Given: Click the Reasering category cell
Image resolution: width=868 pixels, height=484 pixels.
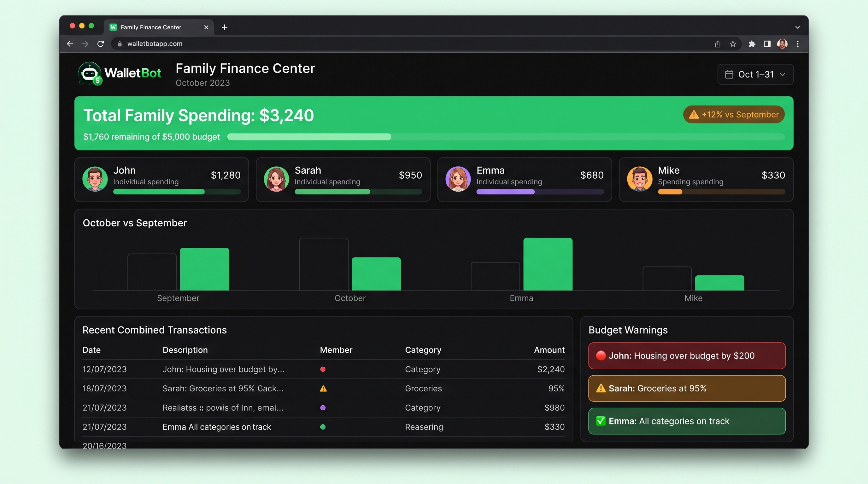Looking at the screenshot, I should click(x=424, y=426).
